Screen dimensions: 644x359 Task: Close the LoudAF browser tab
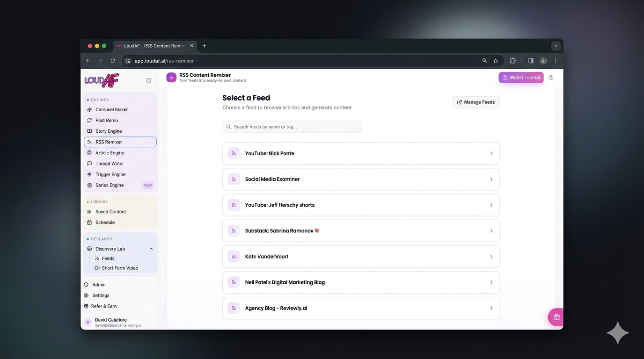(191, 46)
